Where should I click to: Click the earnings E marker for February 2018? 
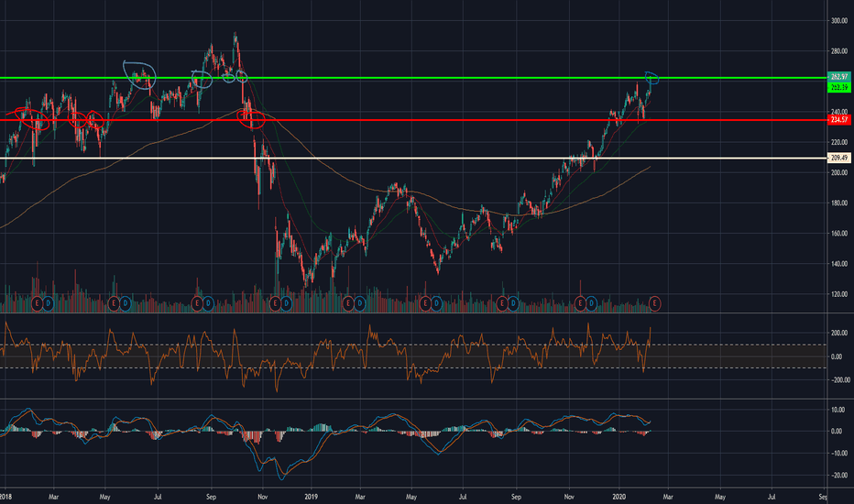(37, 303)
